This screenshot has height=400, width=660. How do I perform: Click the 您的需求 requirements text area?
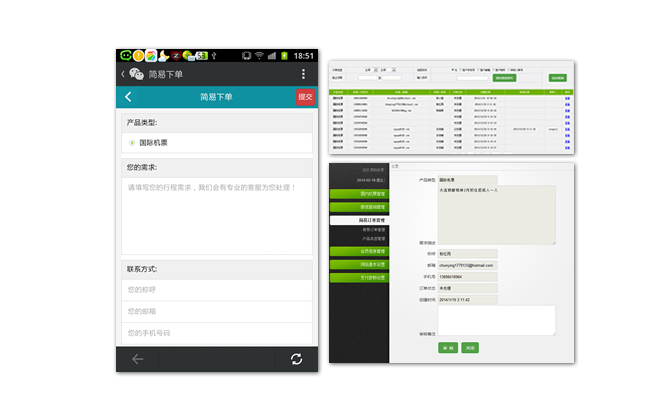tap(217, 215)
